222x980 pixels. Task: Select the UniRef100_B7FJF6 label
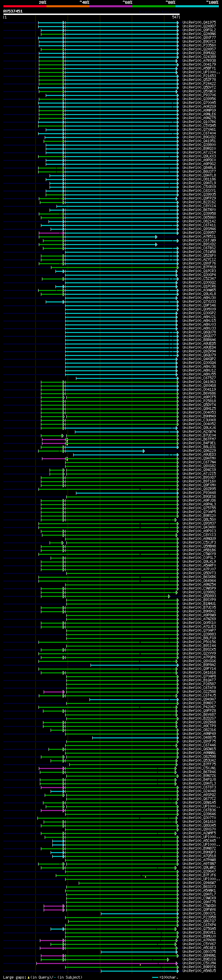199,875
